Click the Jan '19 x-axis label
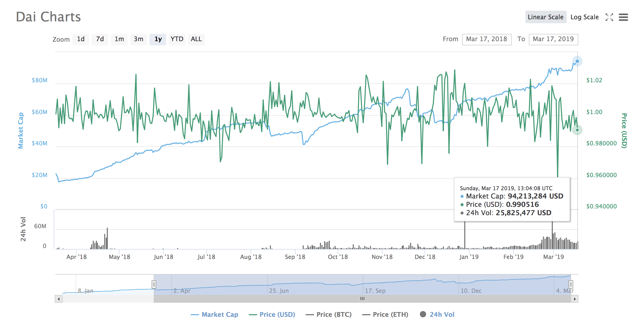 469,257
